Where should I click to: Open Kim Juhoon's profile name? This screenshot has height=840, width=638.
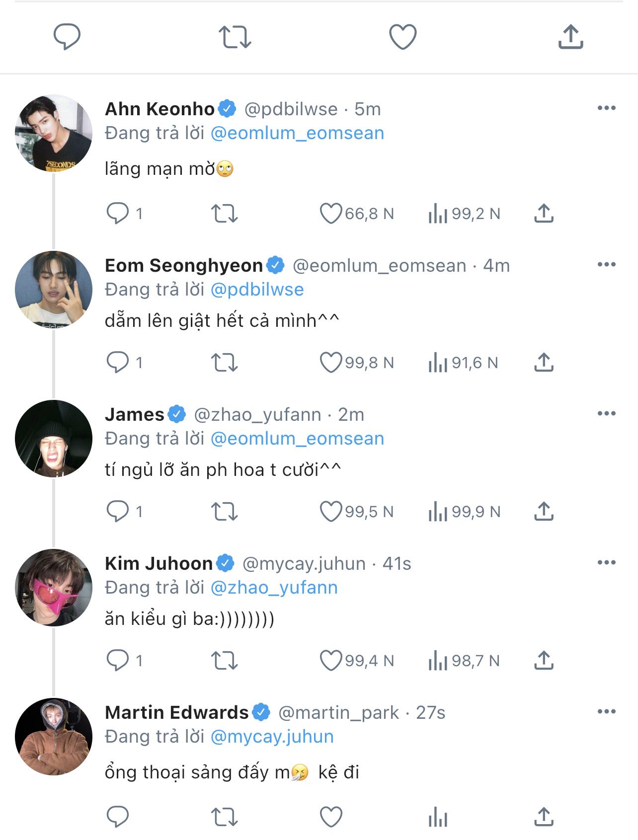click(159, 563)
